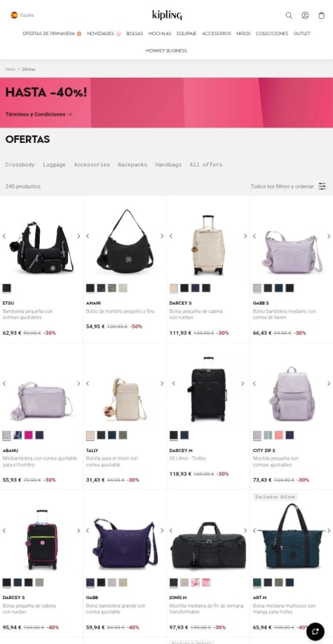Open the MOCHILAS menu

[160, 33]
